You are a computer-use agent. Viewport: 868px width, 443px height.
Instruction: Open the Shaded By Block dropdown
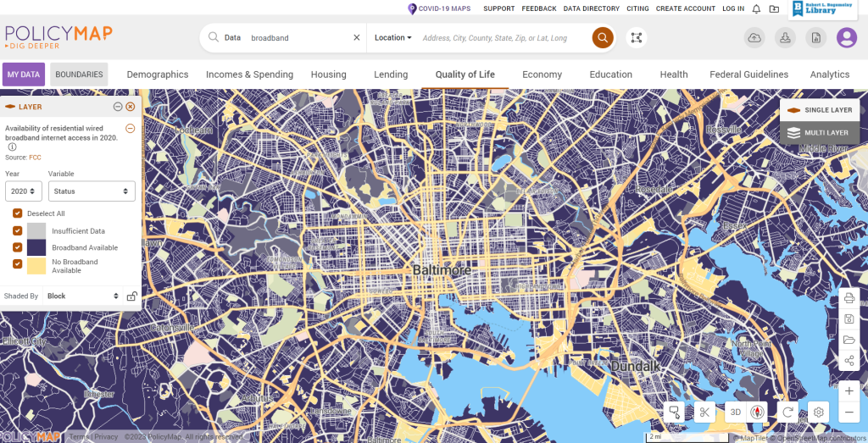[83, 296]
